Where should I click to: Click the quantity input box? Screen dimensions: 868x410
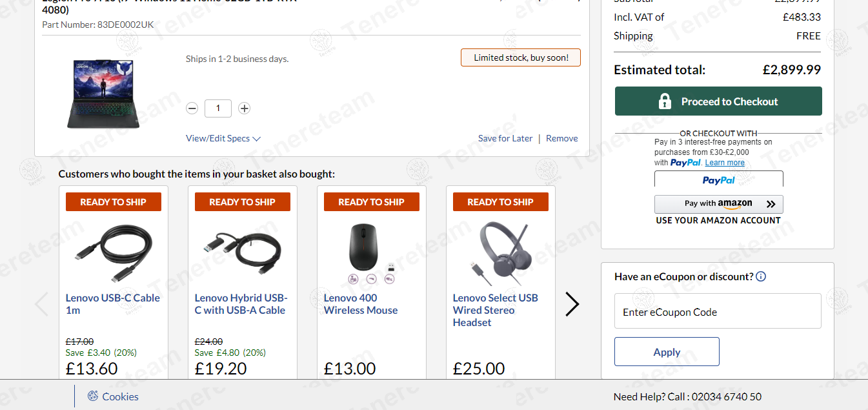(218, 108)
